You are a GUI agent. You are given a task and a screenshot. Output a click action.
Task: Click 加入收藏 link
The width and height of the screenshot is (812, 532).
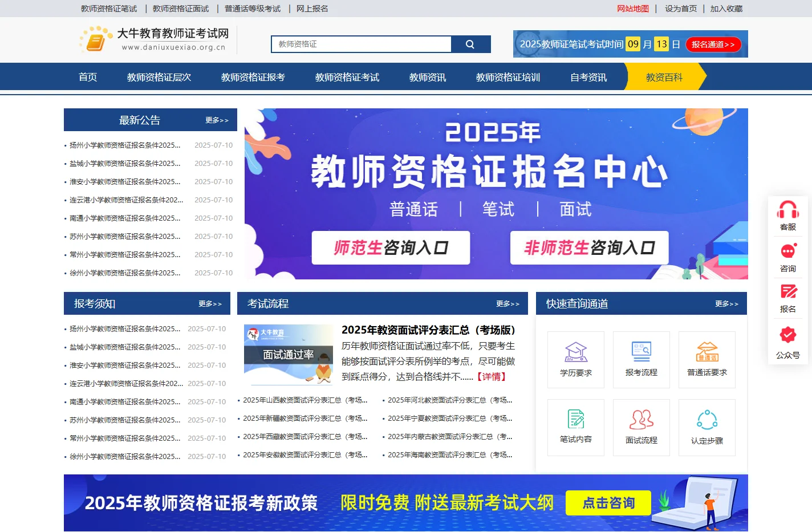tap(726, 9)
